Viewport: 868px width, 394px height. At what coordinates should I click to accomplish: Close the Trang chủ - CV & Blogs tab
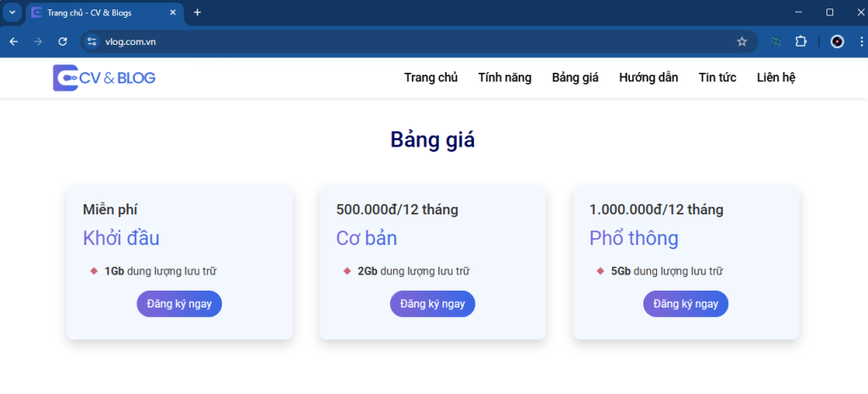173,12
